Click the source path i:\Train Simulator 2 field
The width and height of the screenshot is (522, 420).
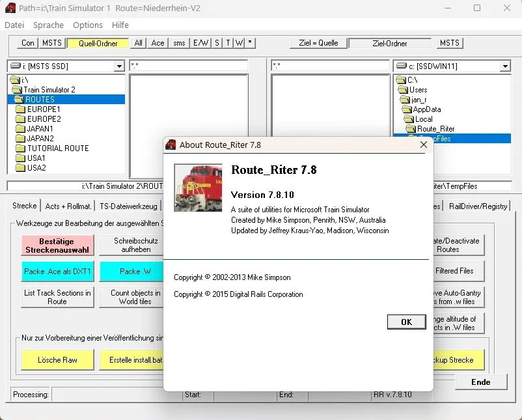point(85,186)
